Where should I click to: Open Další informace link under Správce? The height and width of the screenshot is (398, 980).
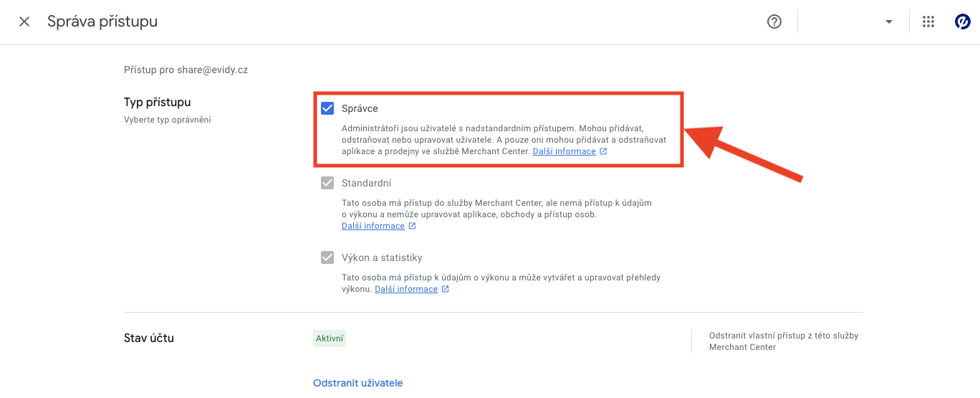click(x=564, y=151)
